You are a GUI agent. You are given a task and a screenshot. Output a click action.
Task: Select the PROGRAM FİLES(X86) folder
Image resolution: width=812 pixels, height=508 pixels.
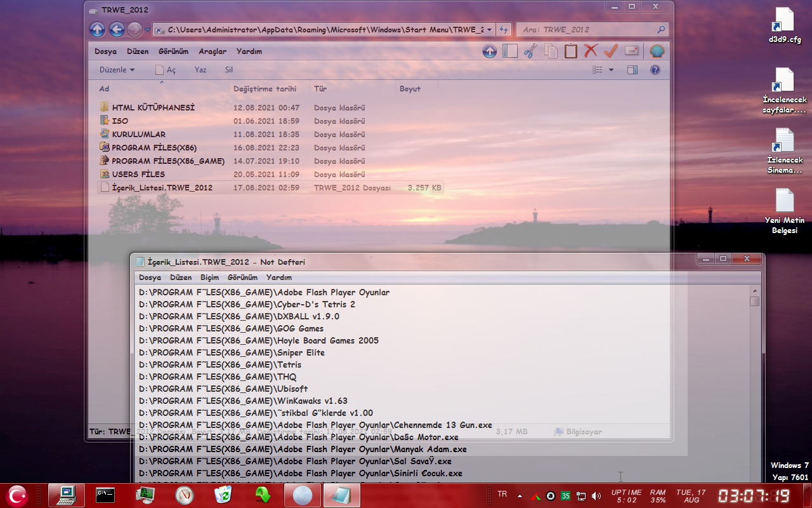154,148
